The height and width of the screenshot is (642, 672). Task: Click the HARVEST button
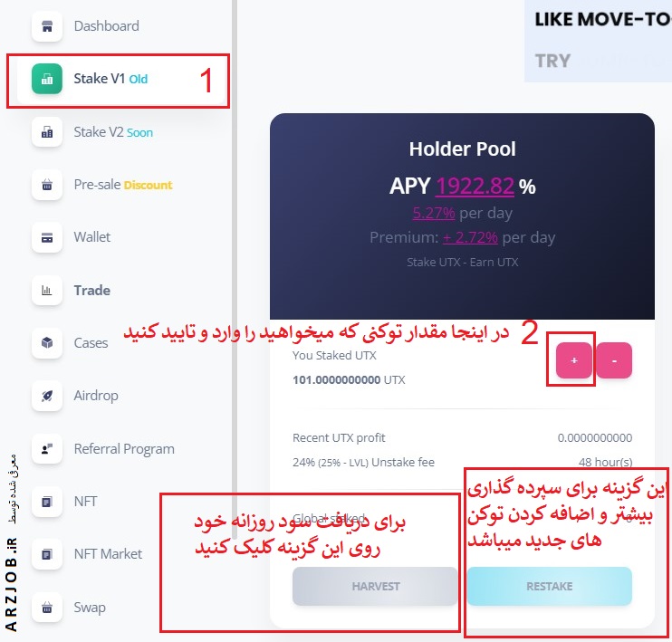375,586
